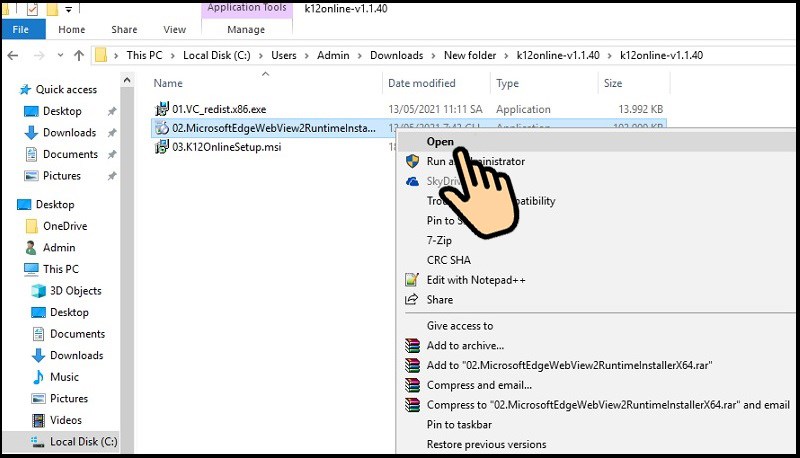The image size is (800, 458).
Task: Open Downloads under This PC
Action: (x=77, y=355)
